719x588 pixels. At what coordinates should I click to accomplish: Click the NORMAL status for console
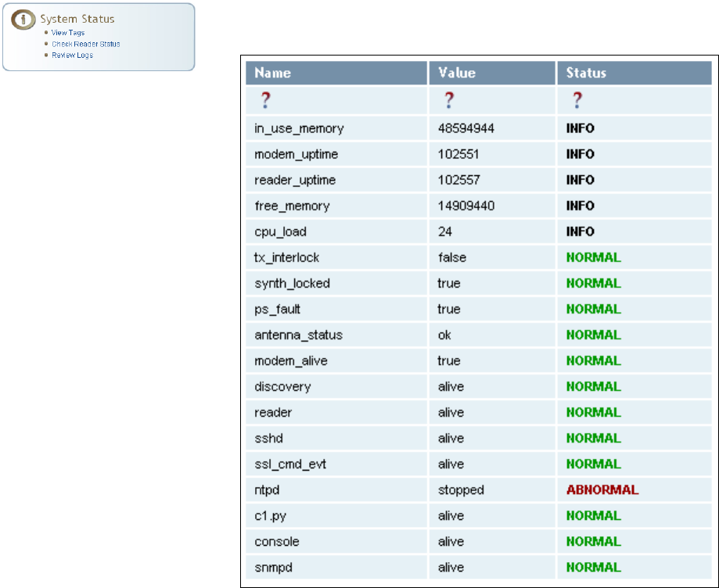[593, 541]
